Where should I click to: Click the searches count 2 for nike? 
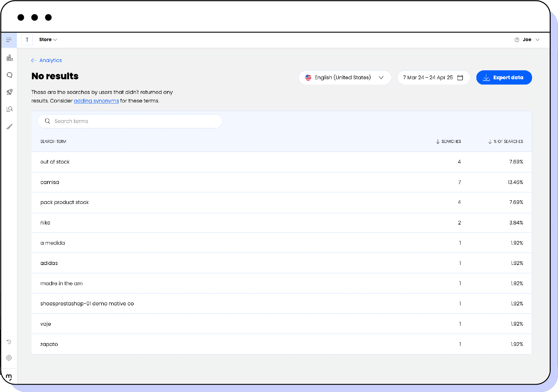[x=459, y=223]
